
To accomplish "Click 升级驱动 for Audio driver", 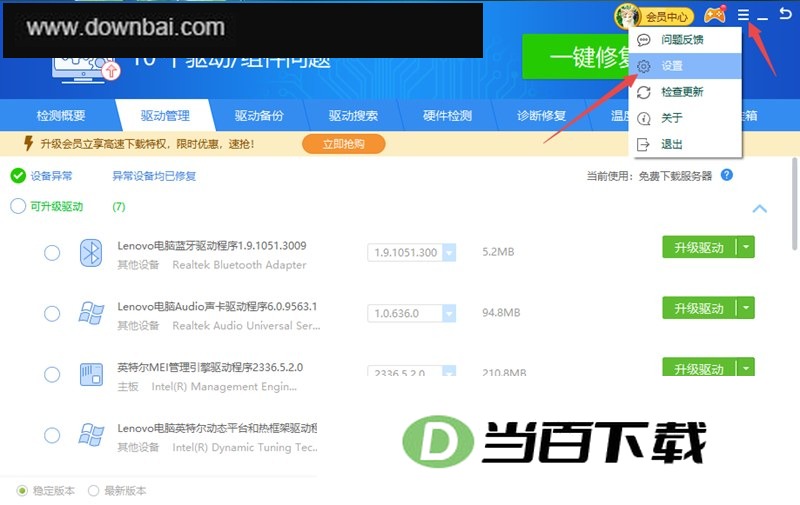I will [699, 308].
